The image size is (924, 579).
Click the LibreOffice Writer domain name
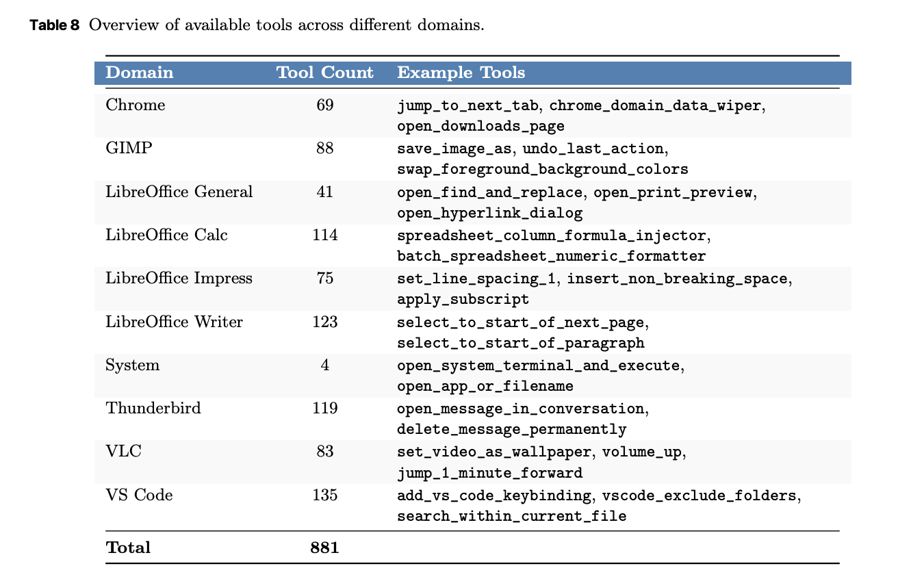(175, 322)
